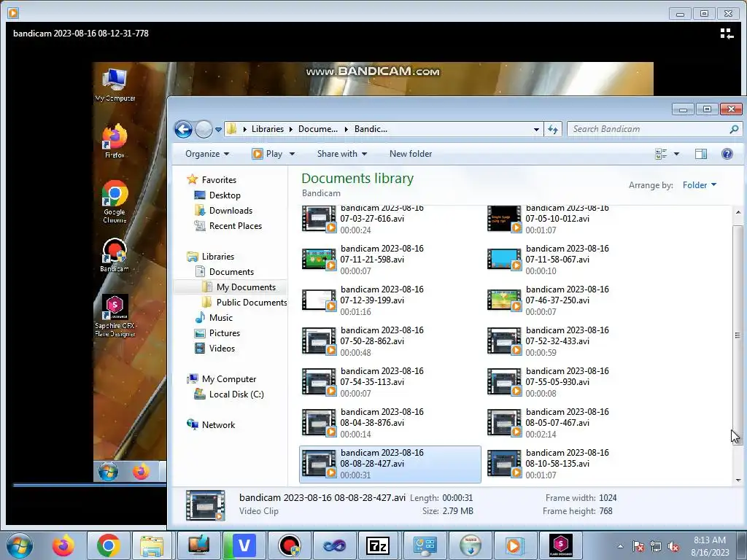Screen dimensions: 747x560
Task: Click My Computer desktop icon in video
Action: point(115,85)
